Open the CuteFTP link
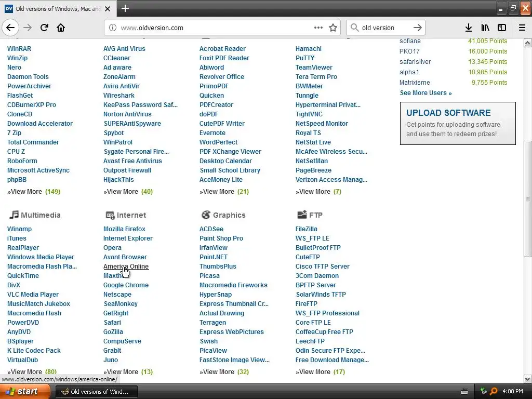Screen dimensions: 532x399 pyautogui.click(x=308, y=257)
